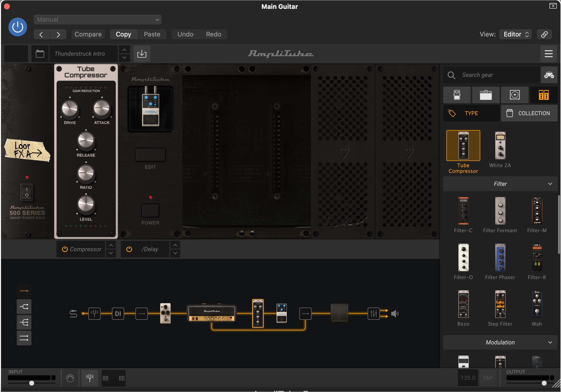The image size is (561, 392).
Task: Toggle the blue plugin power button
Action: click(18, 27)
